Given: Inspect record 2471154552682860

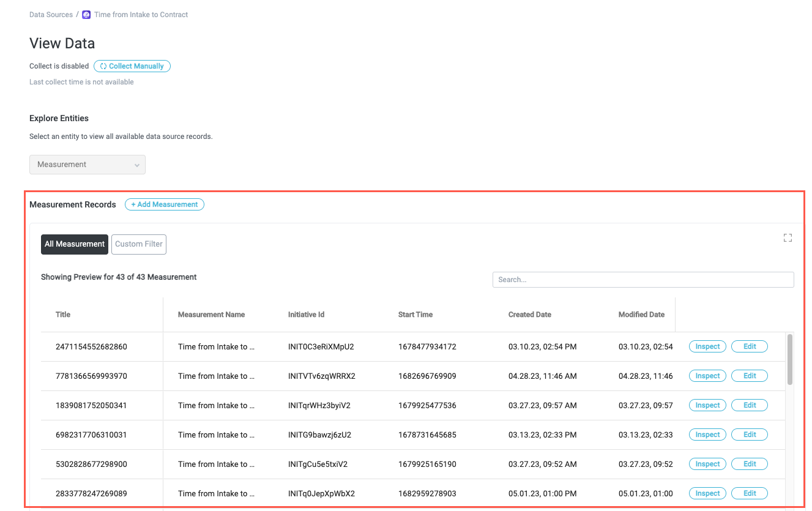Looking at the screenshot, I should tap(707, 346).
